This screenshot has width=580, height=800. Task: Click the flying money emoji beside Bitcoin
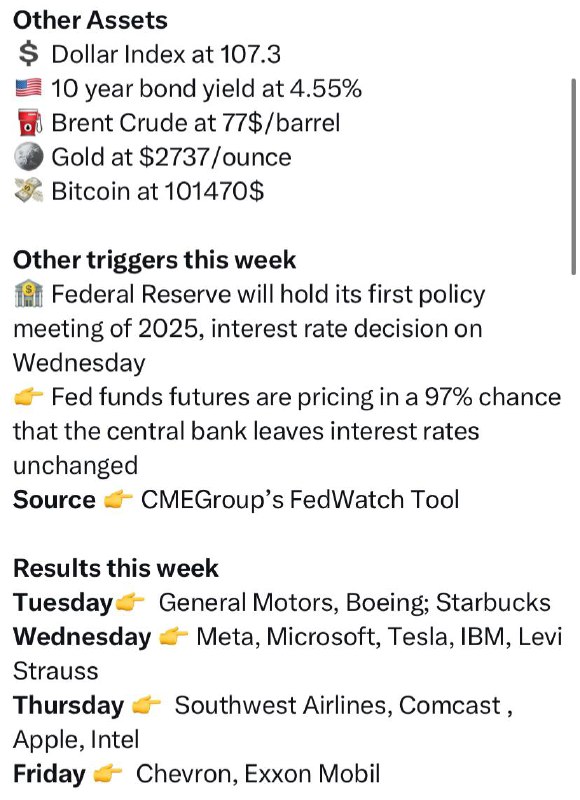click(28, 191)
